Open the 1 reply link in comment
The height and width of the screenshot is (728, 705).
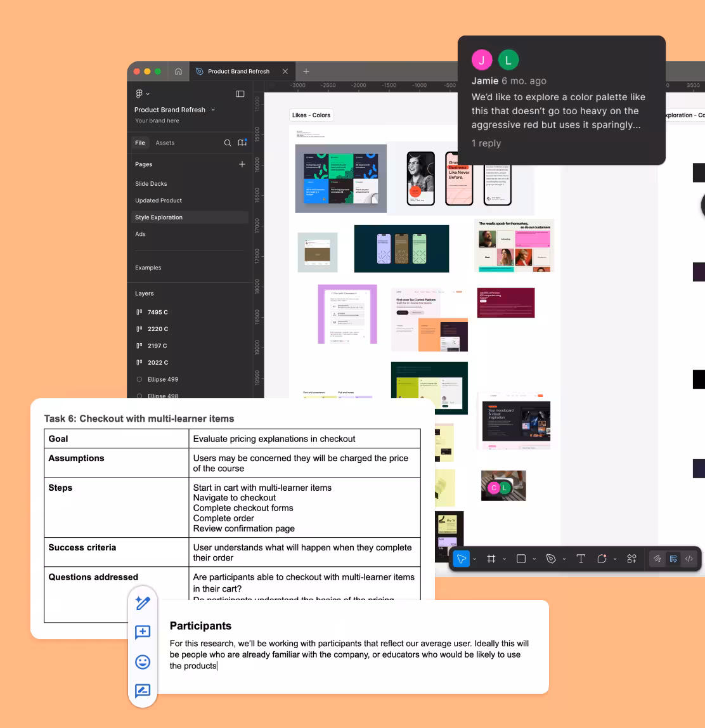tap(486, 143)
